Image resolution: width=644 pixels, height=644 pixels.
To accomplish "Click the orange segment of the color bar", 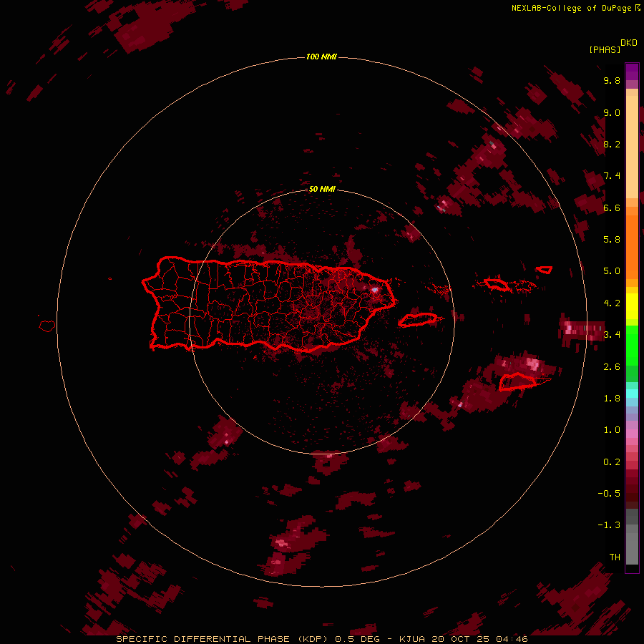I will pyautogui.click(x=632, y=246).
